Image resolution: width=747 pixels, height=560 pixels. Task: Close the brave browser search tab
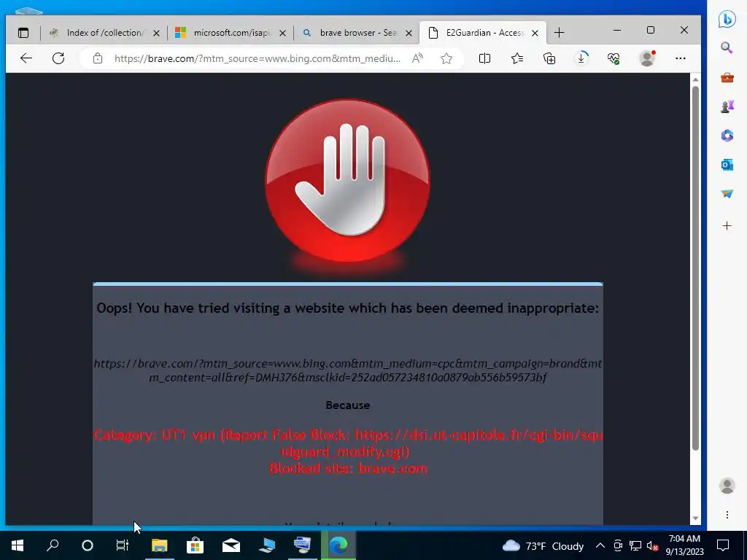[x=409, y=34]
